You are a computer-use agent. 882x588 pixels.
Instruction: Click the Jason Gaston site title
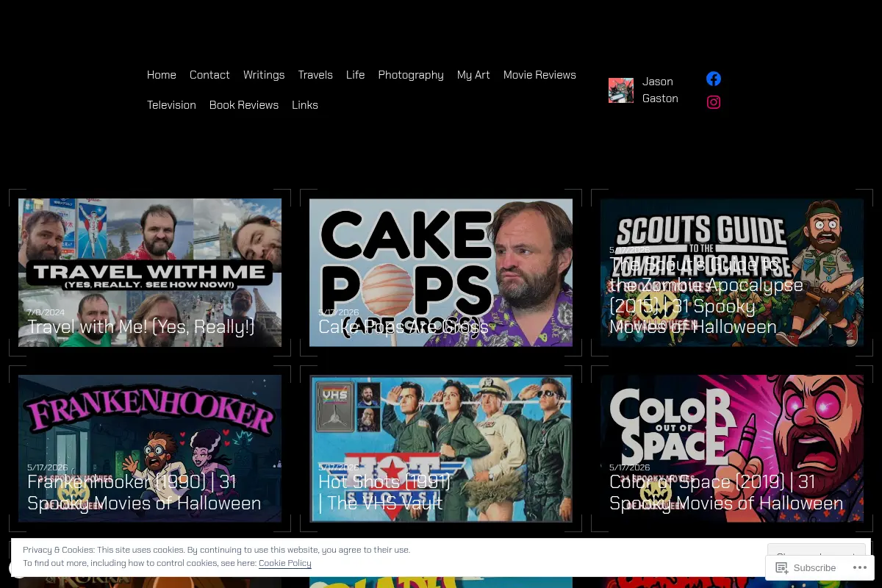(x=660, y=90)
